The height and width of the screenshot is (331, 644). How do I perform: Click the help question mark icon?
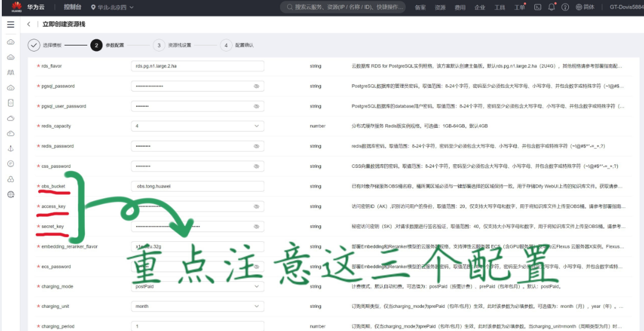565,7
